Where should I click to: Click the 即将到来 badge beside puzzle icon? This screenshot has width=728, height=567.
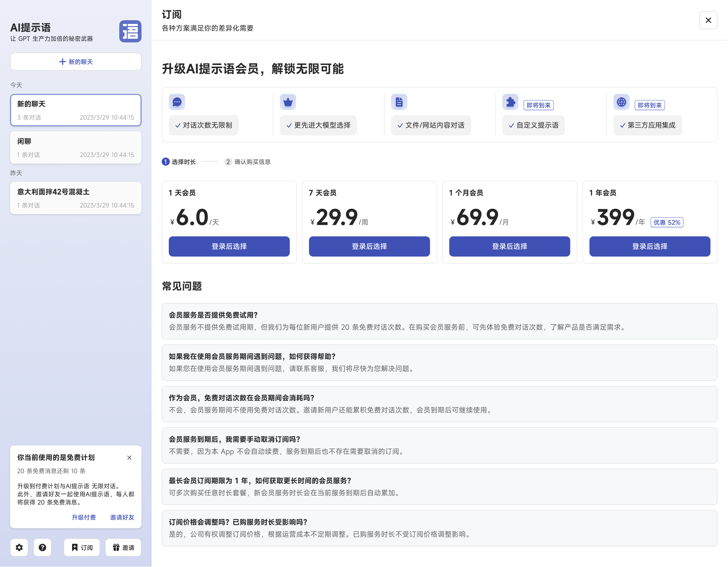tap(539, 105)
